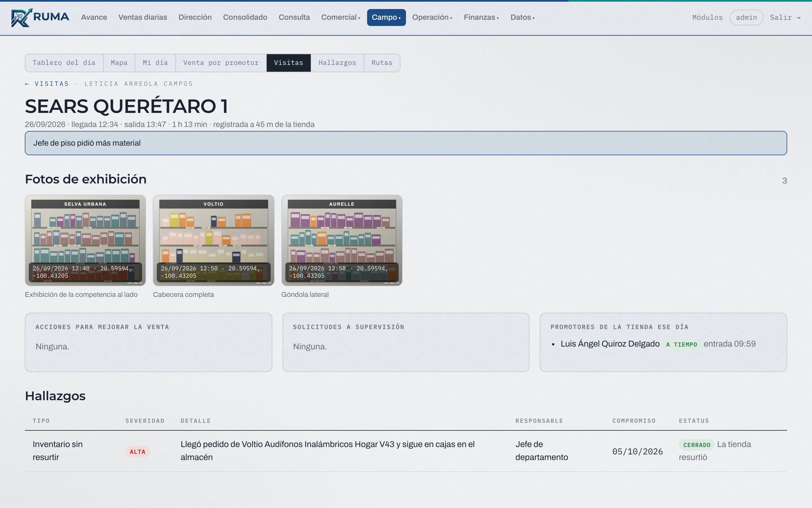
Task: Click the caption 'Góndola lateral'
Action: click(305, 295)
